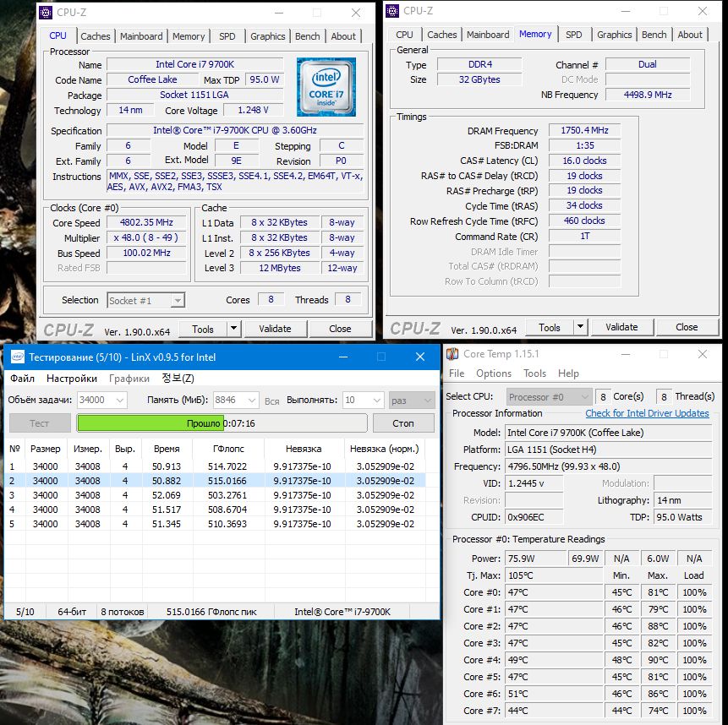Open Mainboard tab in right CPU-Z Memory window

(488, 35)
